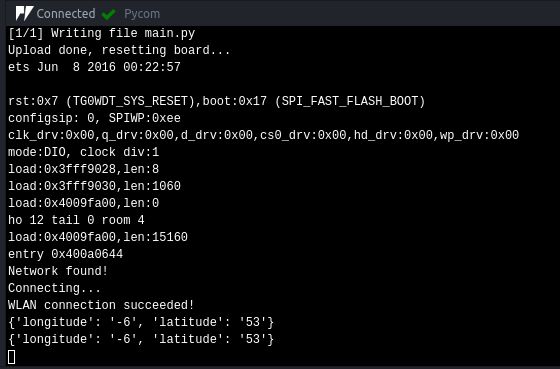
Task: Click the first longitude/latitude output line
Action: (x=141, y=322)
